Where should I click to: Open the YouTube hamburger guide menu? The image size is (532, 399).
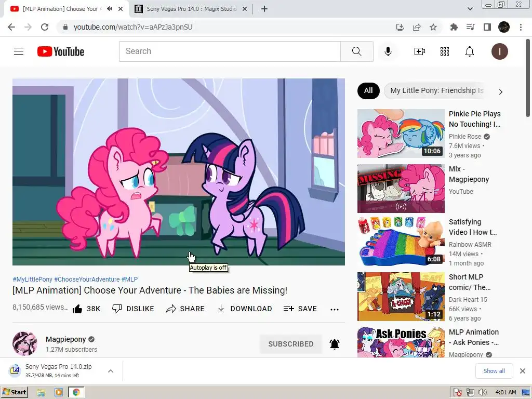tap(19, 51)
